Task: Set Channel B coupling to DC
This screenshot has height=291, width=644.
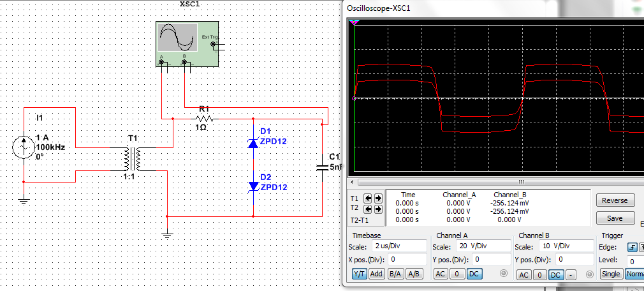Action: 556,275
